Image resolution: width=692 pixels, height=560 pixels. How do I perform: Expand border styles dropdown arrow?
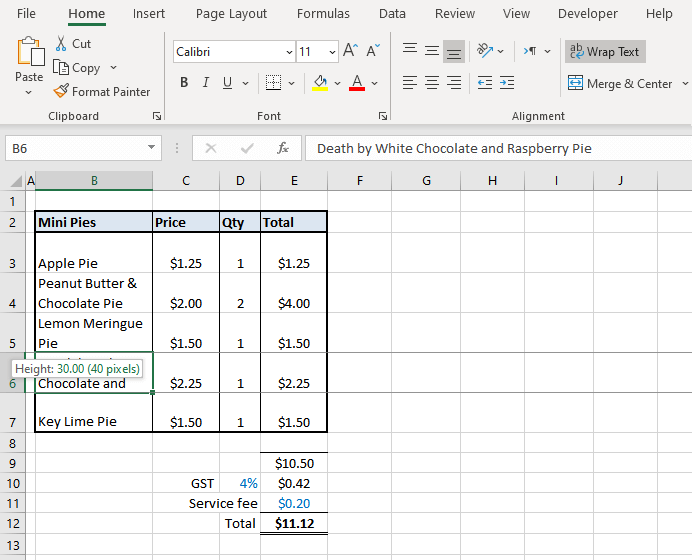[x=292, y=83]
